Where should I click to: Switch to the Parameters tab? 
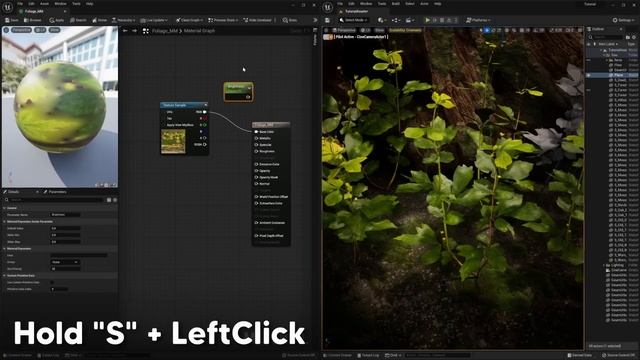[x=56, y=192]
